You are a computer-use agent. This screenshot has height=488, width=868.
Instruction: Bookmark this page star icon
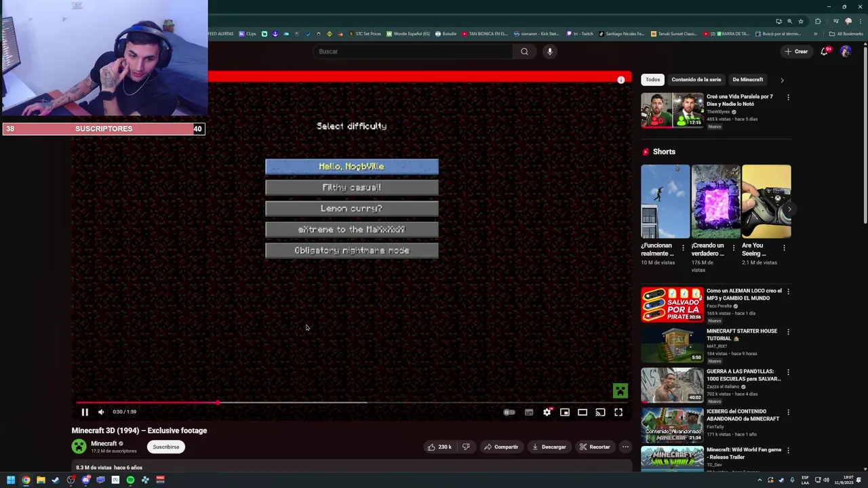801,21
